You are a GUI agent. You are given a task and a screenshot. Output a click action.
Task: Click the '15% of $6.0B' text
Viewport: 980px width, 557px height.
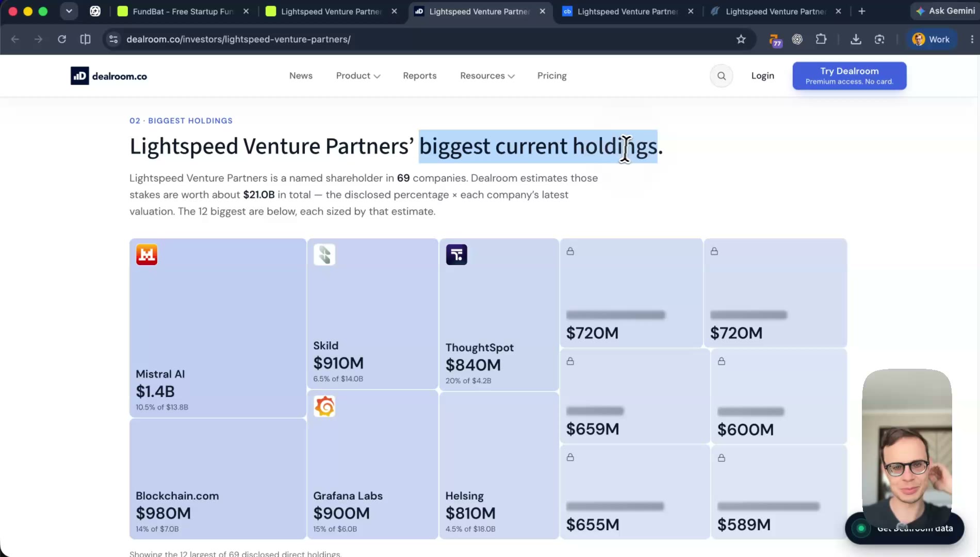point(335,529)
